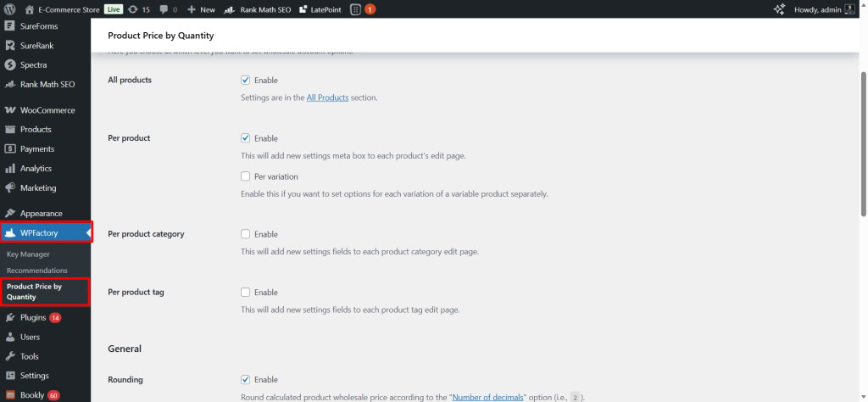Select Recommendations in the WPFactory submenu

pyautogui.click(x=36, y=271)
